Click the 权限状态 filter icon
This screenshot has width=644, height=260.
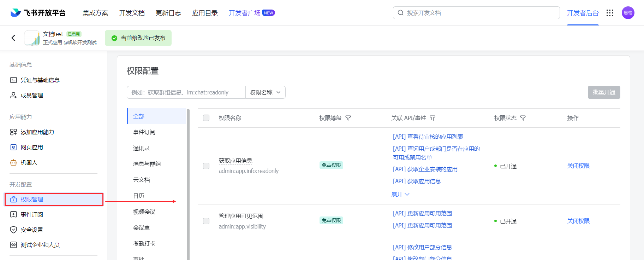(x=523, y=118)
